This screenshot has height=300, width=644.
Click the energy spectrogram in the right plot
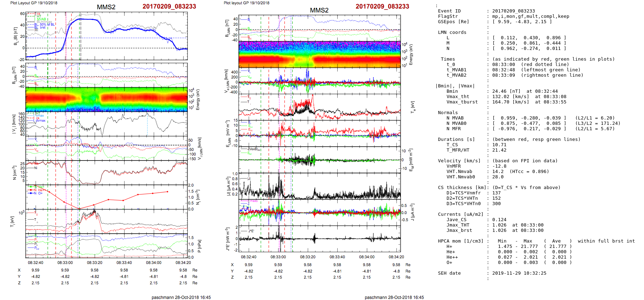pyautogui.click(x=320, y=54)
